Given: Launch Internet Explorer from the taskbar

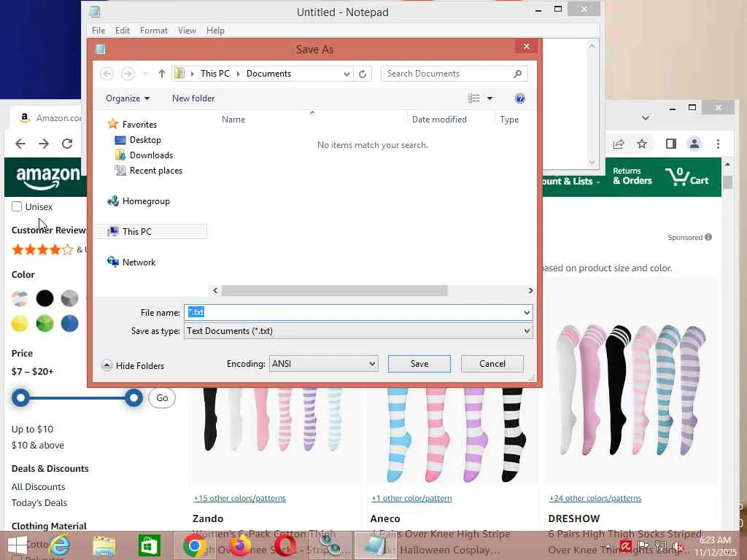Looking at the screenshot, I should (x=60, y=545).
